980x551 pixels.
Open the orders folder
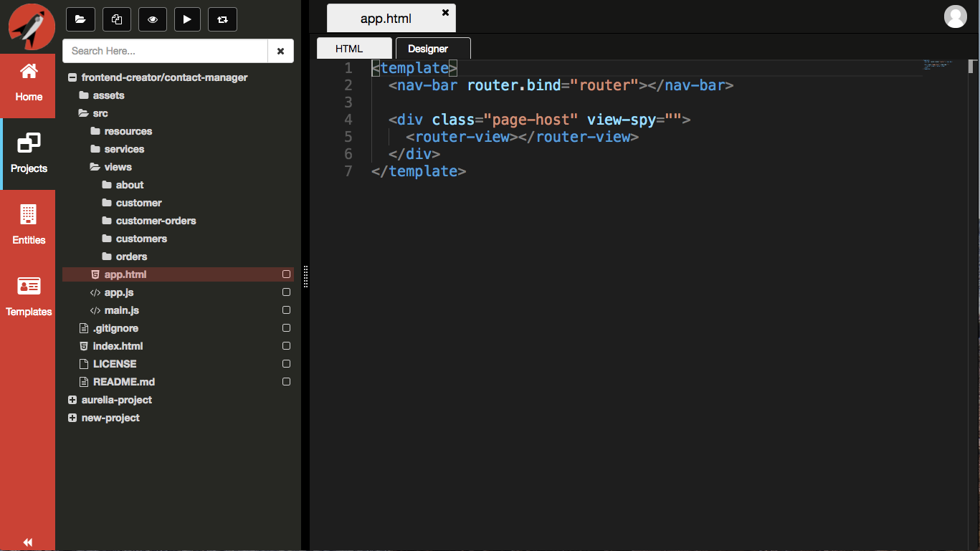pos(131,257)
